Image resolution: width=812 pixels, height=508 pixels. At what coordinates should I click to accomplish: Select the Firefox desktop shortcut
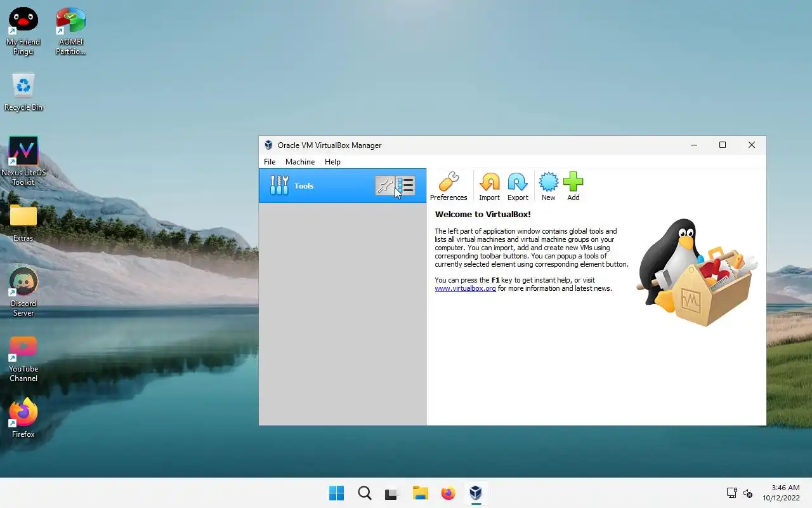(23, 418)
